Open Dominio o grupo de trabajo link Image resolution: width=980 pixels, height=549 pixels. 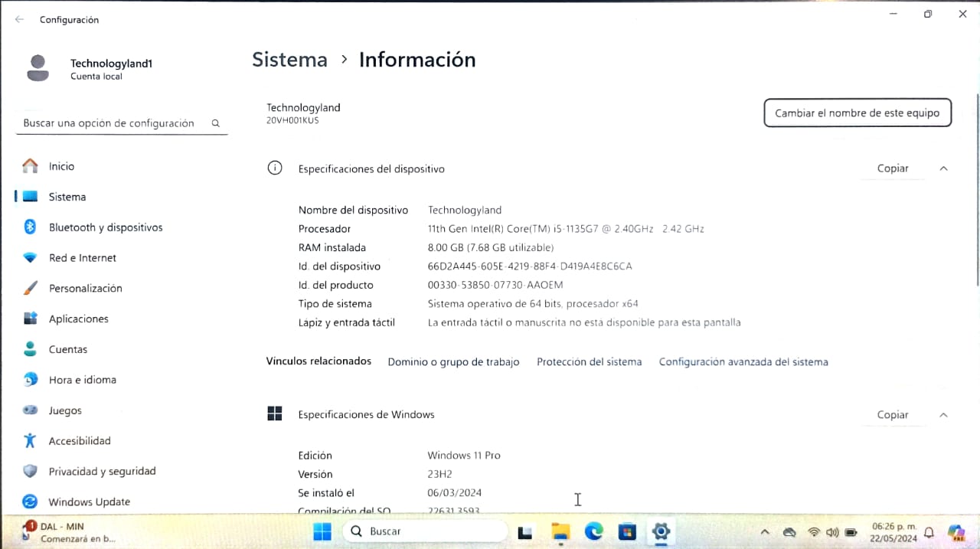(x=453, y=362)
